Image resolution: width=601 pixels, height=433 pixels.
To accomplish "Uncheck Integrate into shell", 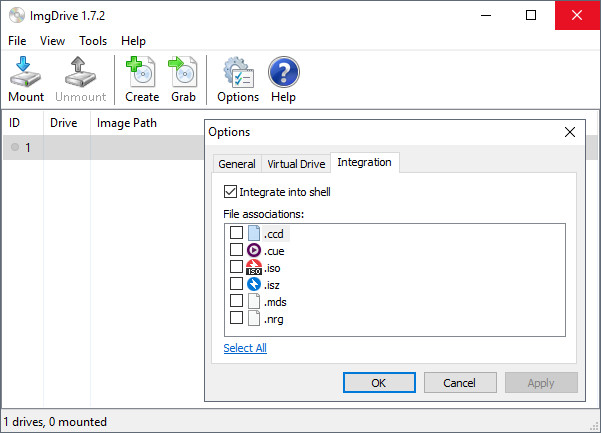I will click(x=231, y=192).
